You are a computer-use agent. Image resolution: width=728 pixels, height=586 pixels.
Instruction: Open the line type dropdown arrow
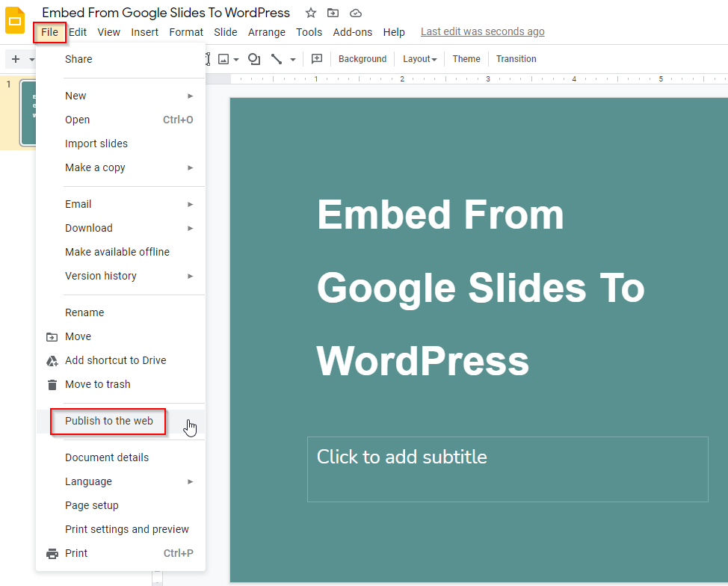point(293,60)
